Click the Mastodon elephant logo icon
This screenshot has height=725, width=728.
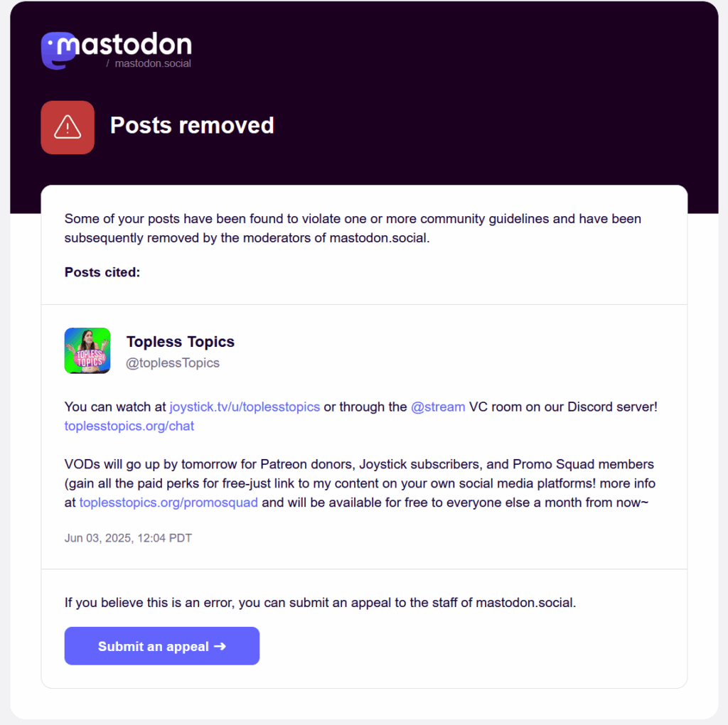pyautogui.click(x=58, y=50)
